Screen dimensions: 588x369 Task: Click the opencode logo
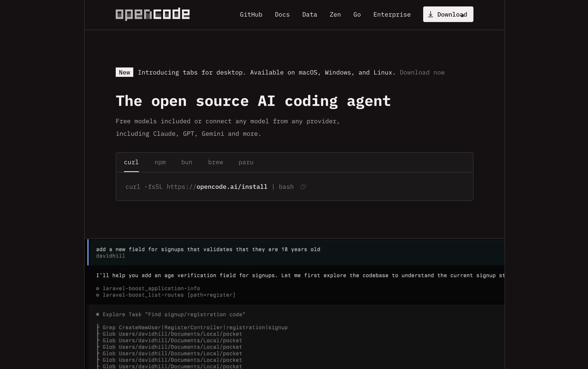point(153,14)
